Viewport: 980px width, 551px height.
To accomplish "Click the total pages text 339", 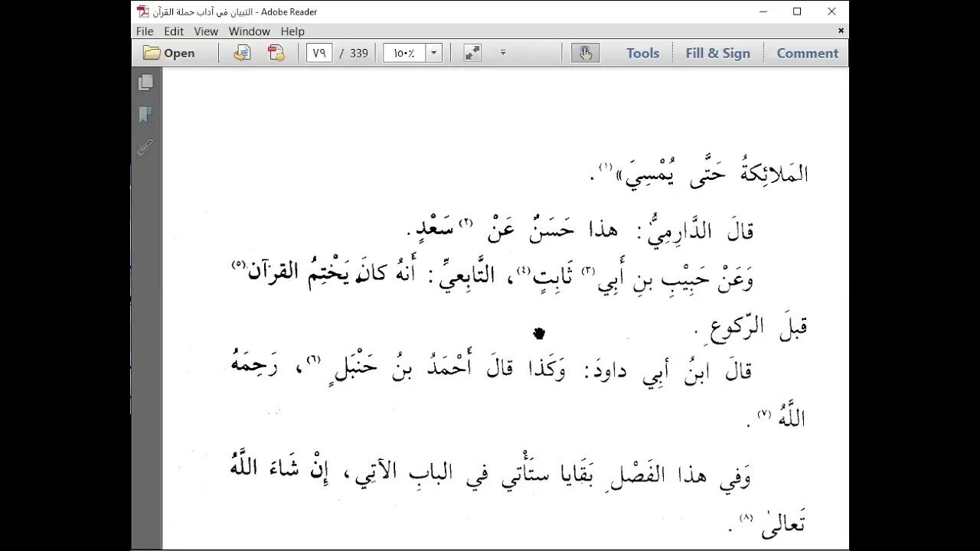I will tap(359, 53).
